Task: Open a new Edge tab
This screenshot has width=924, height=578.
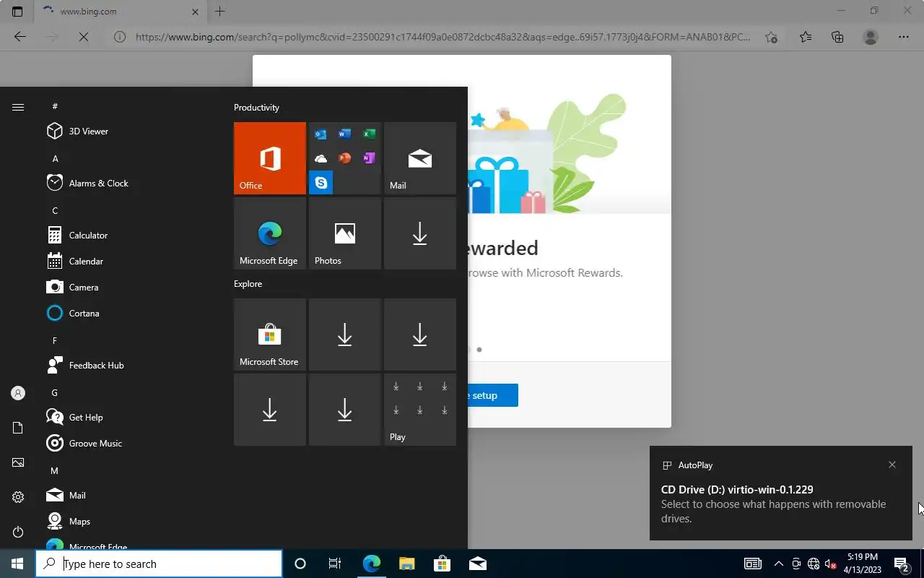Action: pos(220,12)
